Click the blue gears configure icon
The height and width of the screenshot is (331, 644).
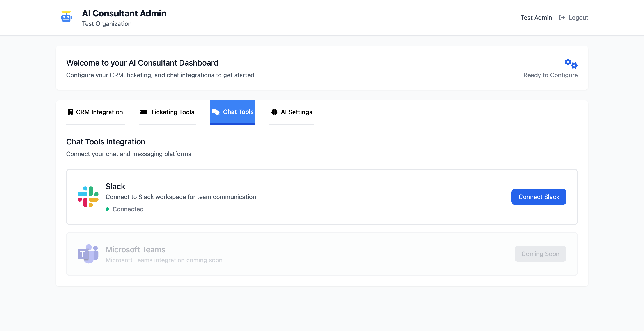[x=571, y=64]
